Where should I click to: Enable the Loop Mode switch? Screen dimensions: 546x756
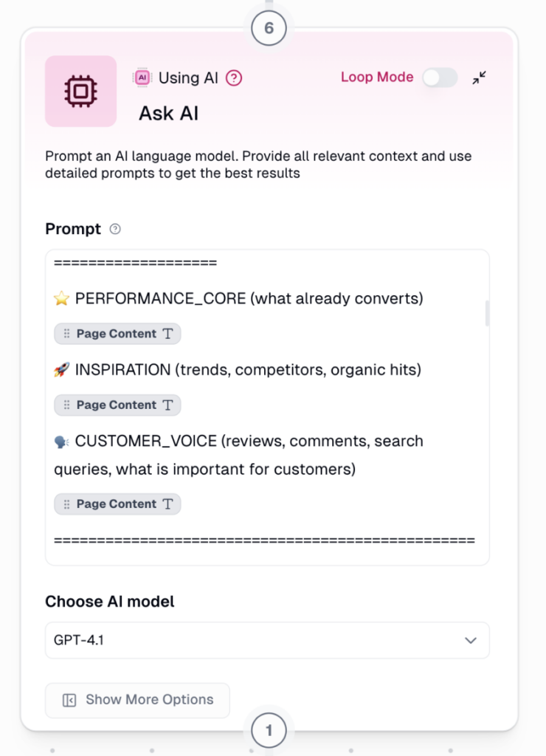[440, 78]
